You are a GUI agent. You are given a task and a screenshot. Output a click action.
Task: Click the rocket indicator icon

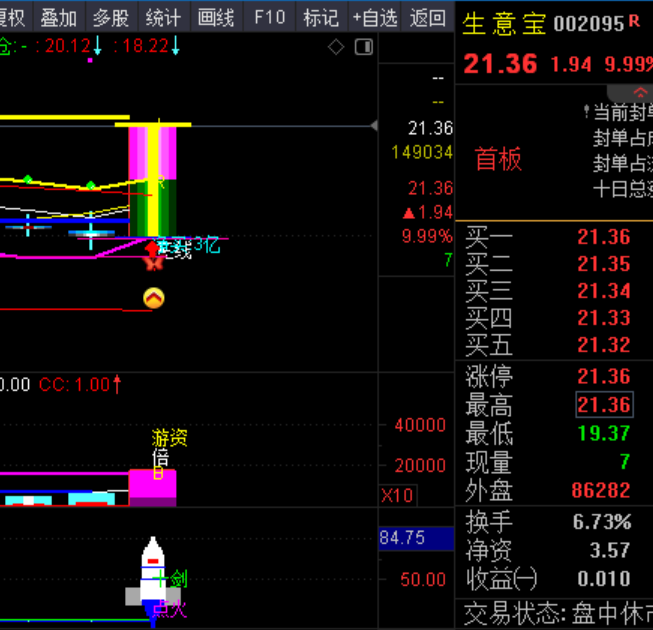click(x=153, y=581)
